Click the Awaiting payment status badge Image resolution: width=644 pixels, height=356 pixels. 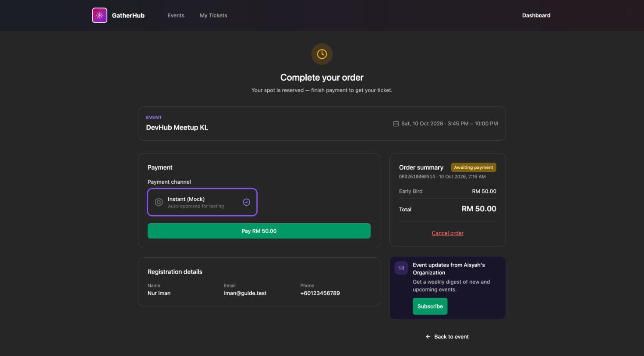474,167
